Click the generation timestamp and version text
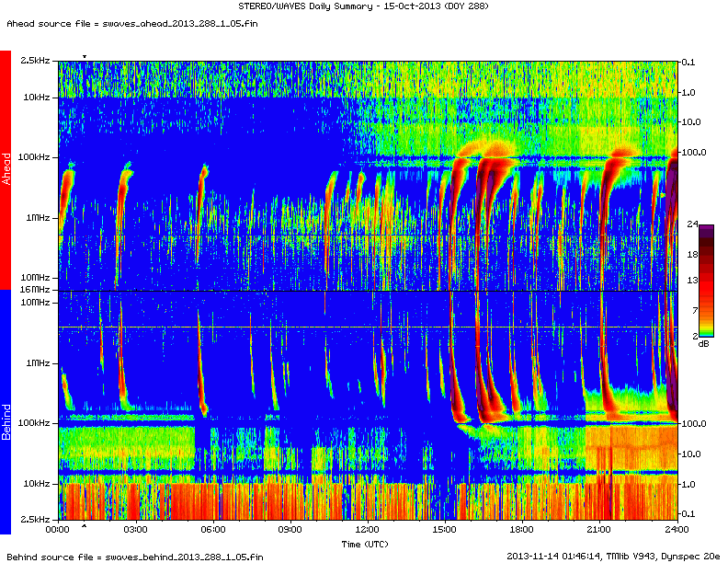This screenshot has width=728, height=563. (613, 557)
